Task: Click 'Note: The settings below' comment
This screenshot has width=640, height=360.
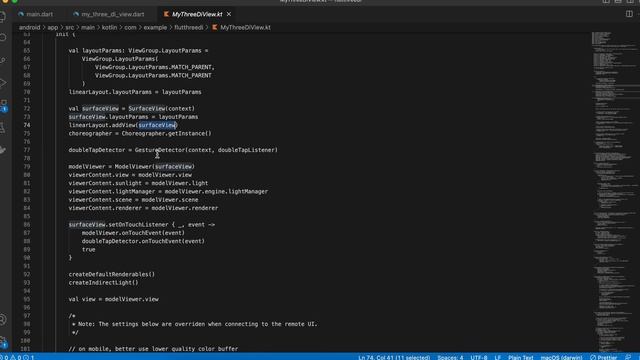Action: (197, 324)
